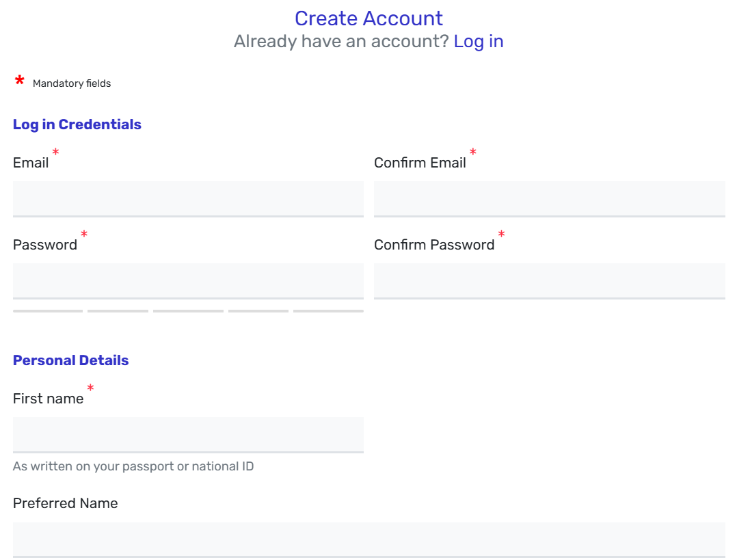Click the asterisk beside Confirm Password label
Screen dimensions: 737x560
[x=502, y=234]
